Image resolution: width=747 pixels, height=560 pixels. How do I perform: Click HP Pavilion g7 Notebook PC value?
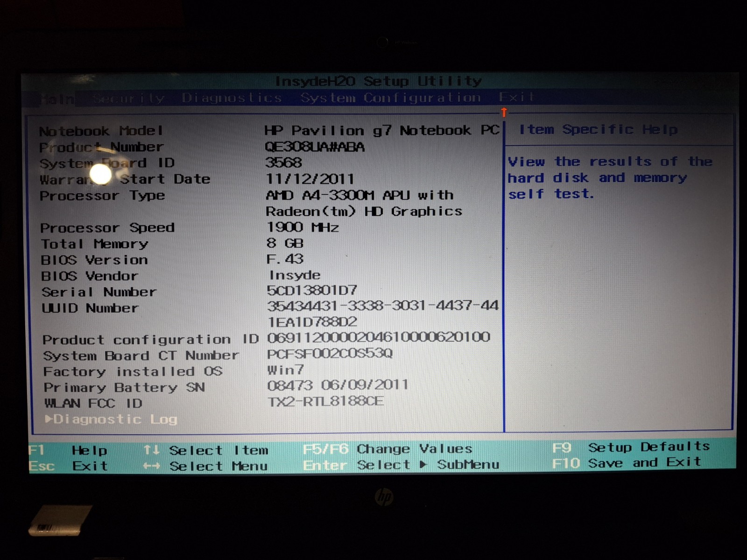pyautogui.click(x=381, y=130)
